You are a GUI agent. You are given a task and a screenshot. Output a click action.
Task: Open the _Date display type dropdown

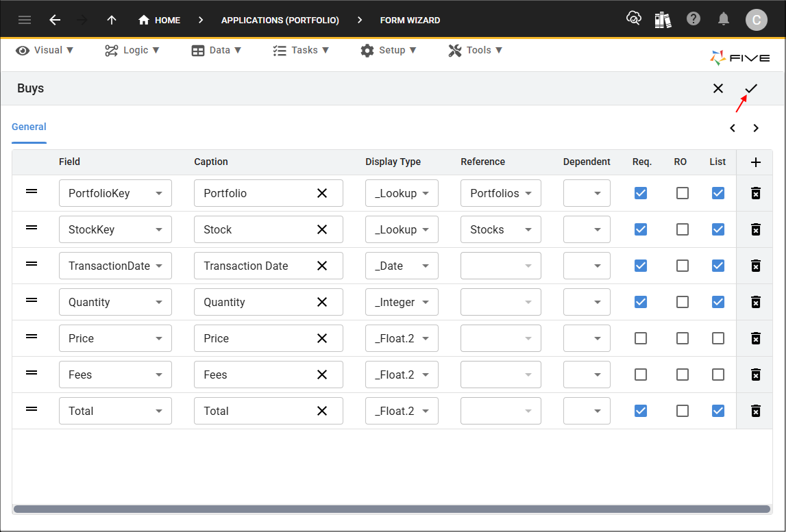pos(402,266)
